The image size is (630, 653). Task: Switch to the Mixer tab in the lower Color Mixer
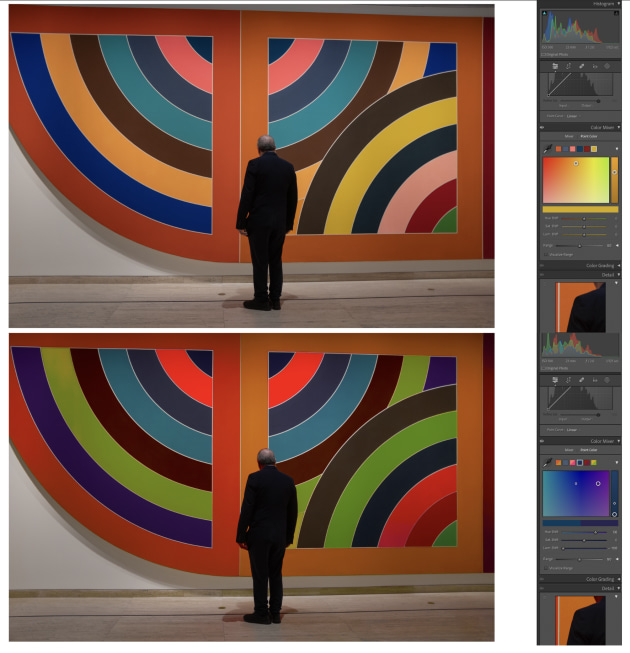coord(569,450)
